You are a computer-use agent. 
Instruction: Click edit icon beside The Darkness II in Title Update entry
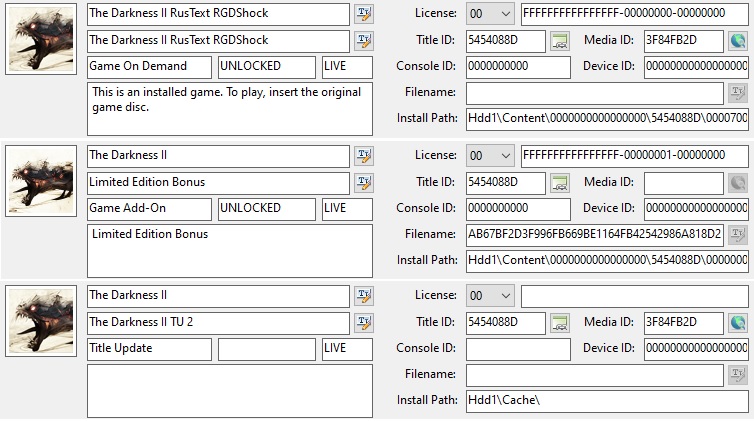point(364,296)
